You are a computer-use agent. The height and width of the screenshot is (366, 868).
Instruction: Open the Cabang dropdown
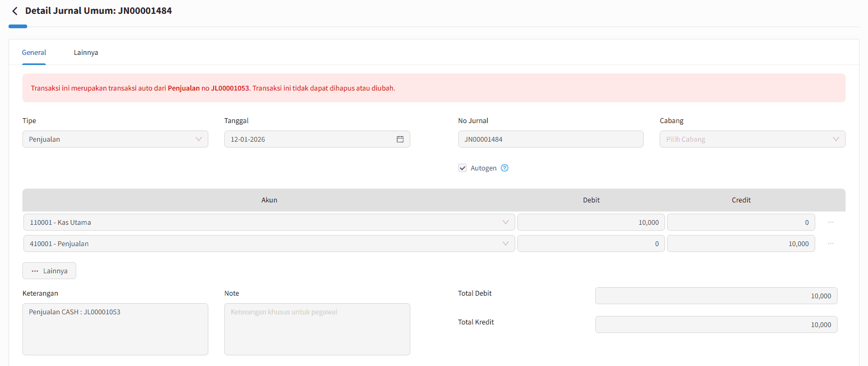(752, 139)
